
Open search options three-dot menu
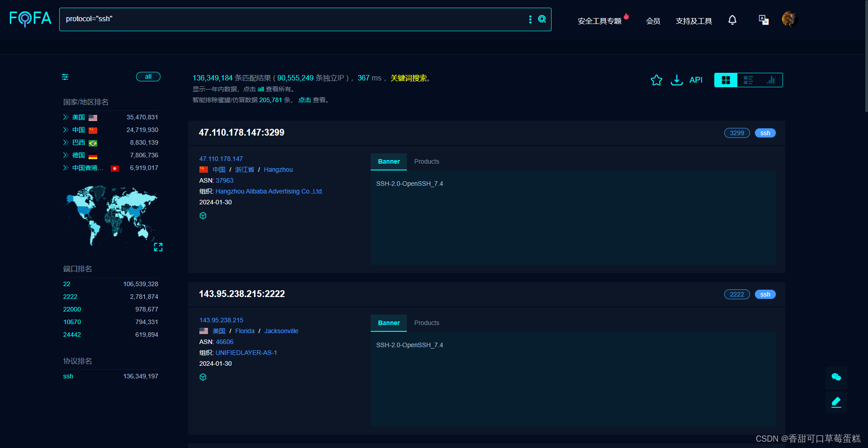coord(530,19)
